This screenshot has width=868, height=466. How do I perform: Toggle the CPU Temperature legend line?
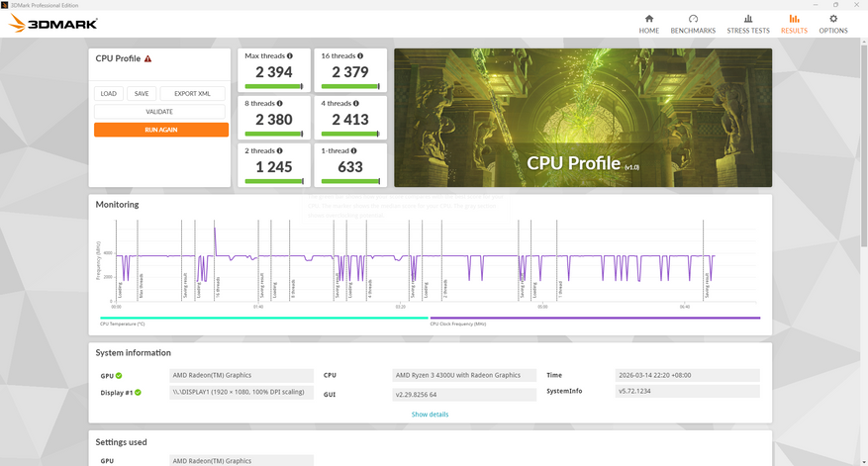[x=264, y=319]
